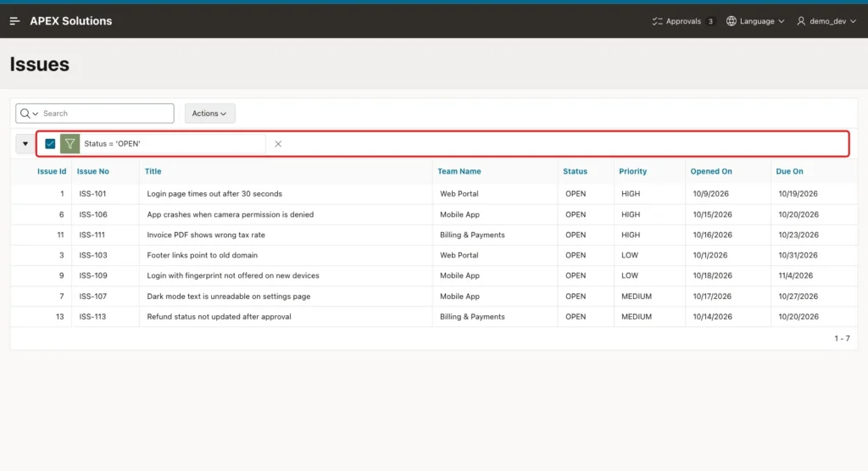Click the Language globe icon
This screenshot has width=868, height=471.
point(732,21)
